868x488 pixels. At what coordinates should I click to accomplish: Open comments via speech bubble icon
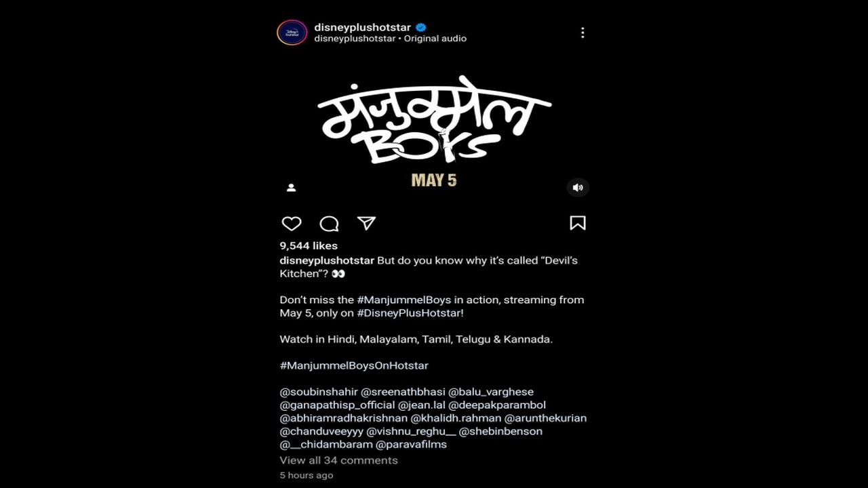click(329, 224)
